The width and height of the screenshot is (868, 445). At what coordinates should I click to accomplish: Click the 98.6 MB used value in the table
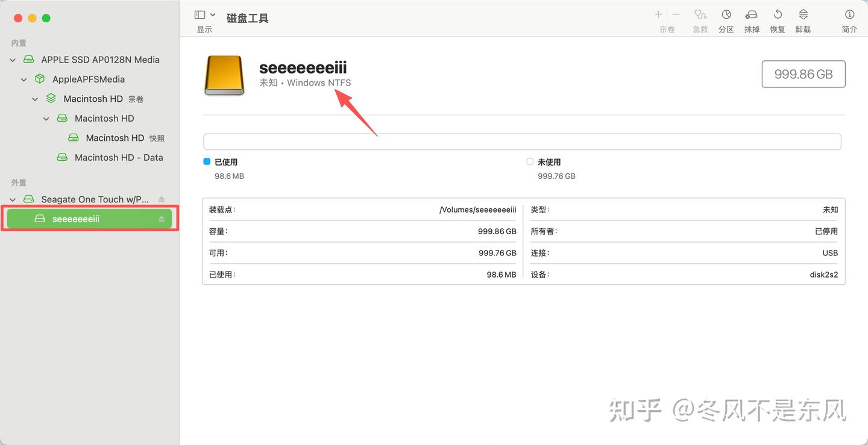click(502, 275)
